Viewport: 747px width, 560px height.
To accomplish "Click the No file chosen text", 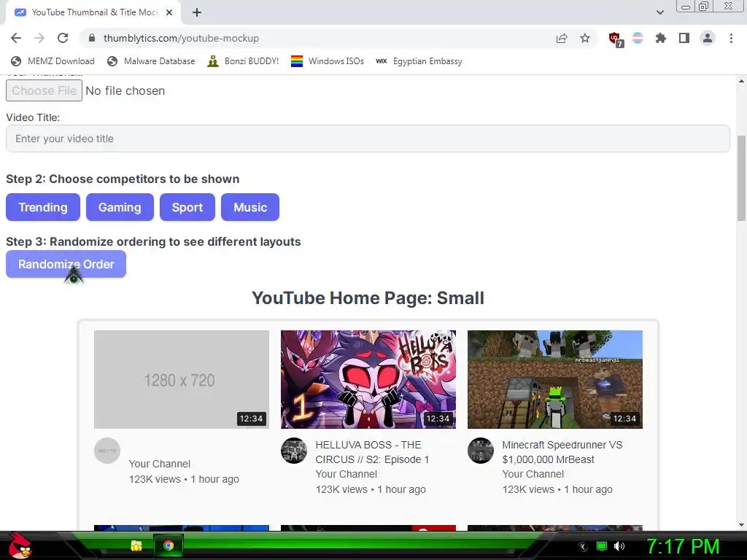I will 125,90.
